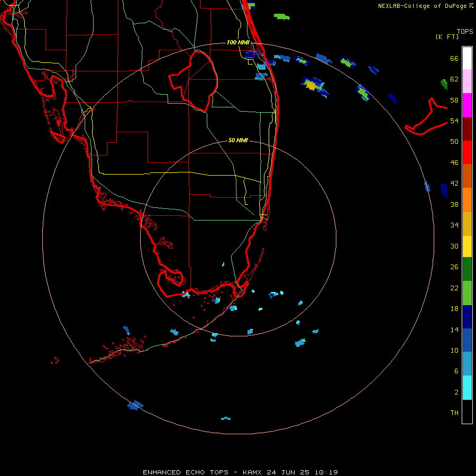The height and width of the screenshot is (476, 476).
Task: Click the "TH" threshold legend label
Action: click(x=454, y=413)
